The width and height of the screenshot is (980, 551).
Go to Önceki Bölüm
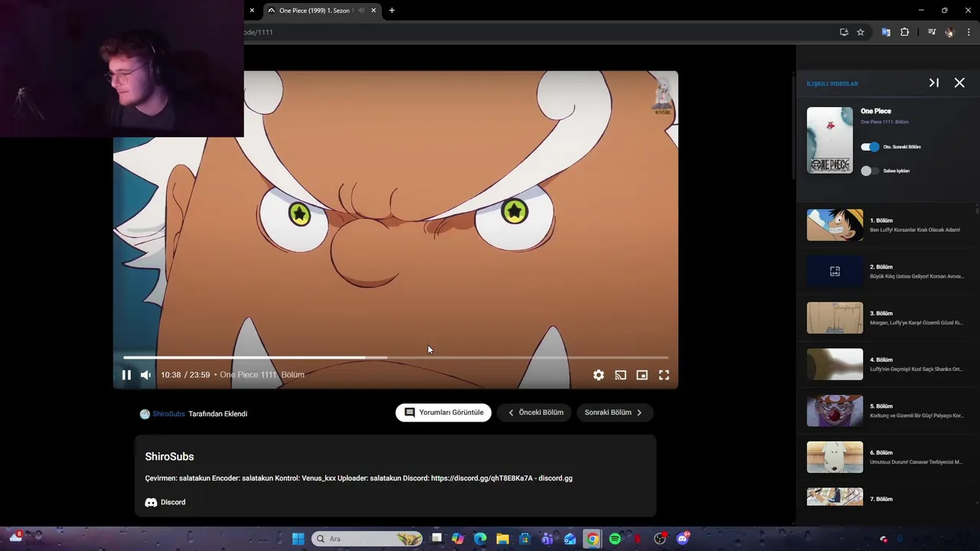[x=535, y=412]
